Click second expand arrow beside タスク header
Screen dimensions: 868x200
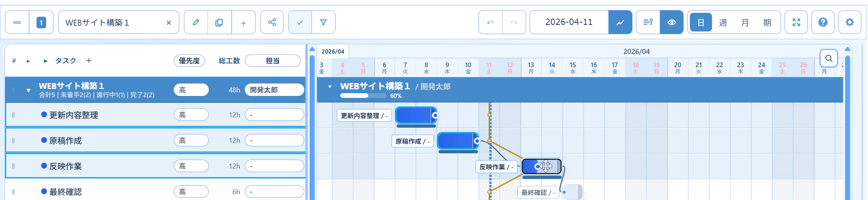coord(46,61)
